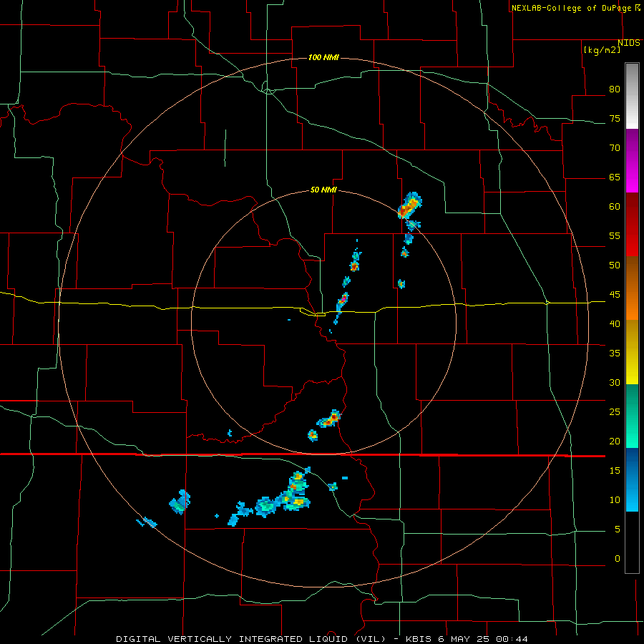
Task: Click the [kg/m2] unit label
Action: pos(602,50)
